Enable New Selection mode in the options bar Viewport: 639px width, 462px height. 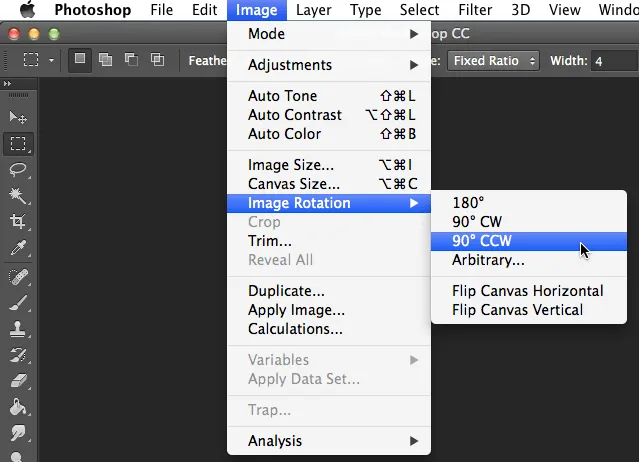tap(80, 60)
